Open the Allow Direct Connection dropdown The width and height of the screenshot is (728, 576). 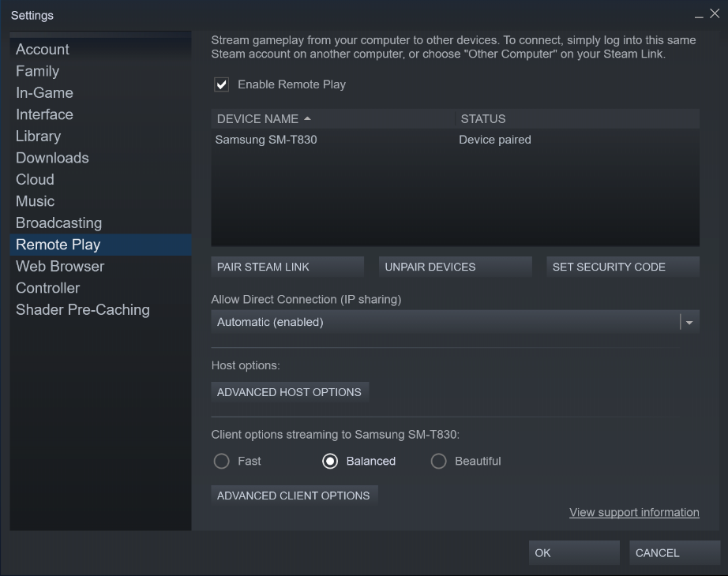[442, 321]
